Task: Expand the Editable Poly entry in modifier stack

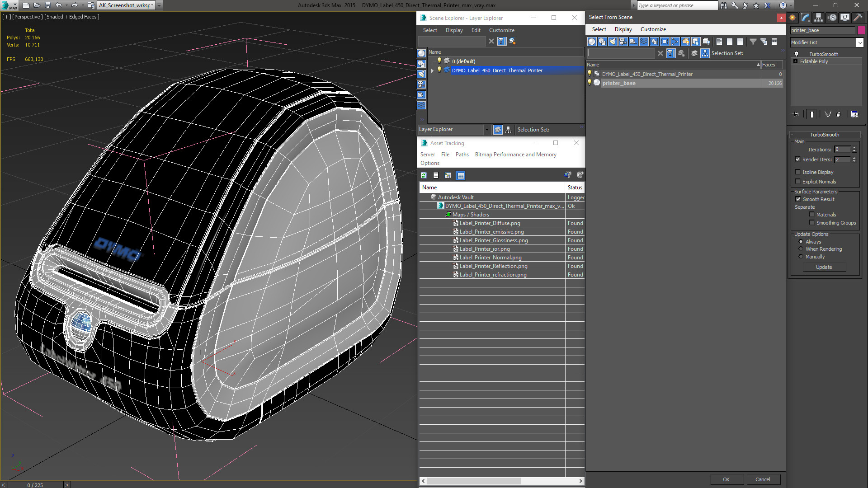Action: coord(795,61)
